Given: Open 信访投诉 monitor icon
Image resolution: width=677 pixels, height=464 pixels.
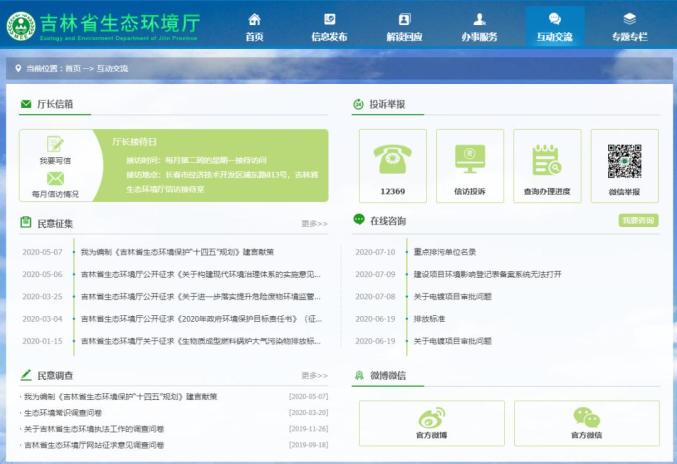Looking at the screenshot, I should 469,158.
